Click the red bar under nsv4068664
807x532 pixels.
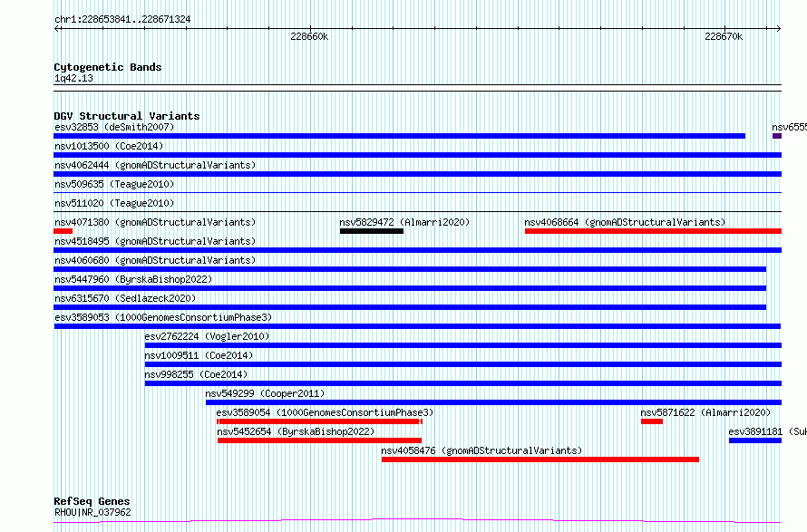click(x=653, y=231)
